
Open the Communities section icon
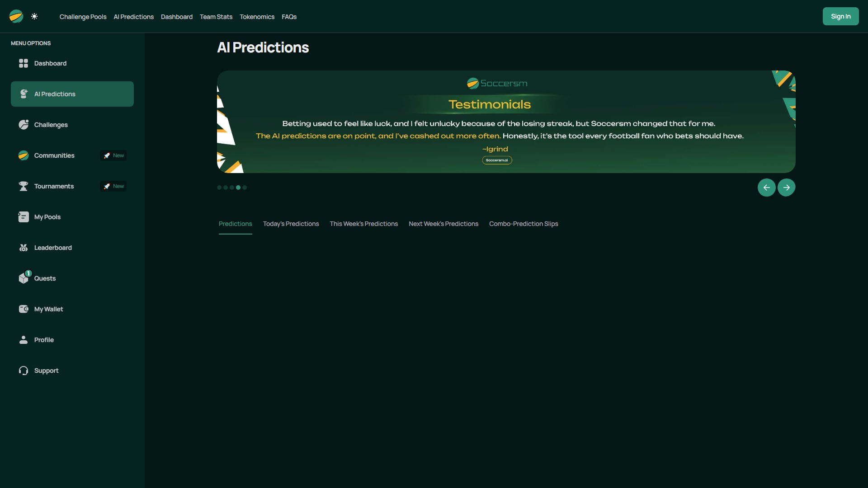pos(24,155)
